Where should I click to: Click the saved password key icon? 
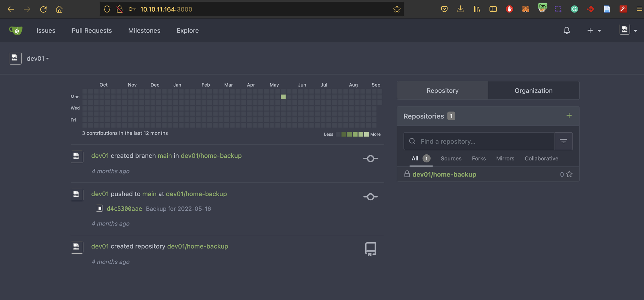[x=132, y=9]
